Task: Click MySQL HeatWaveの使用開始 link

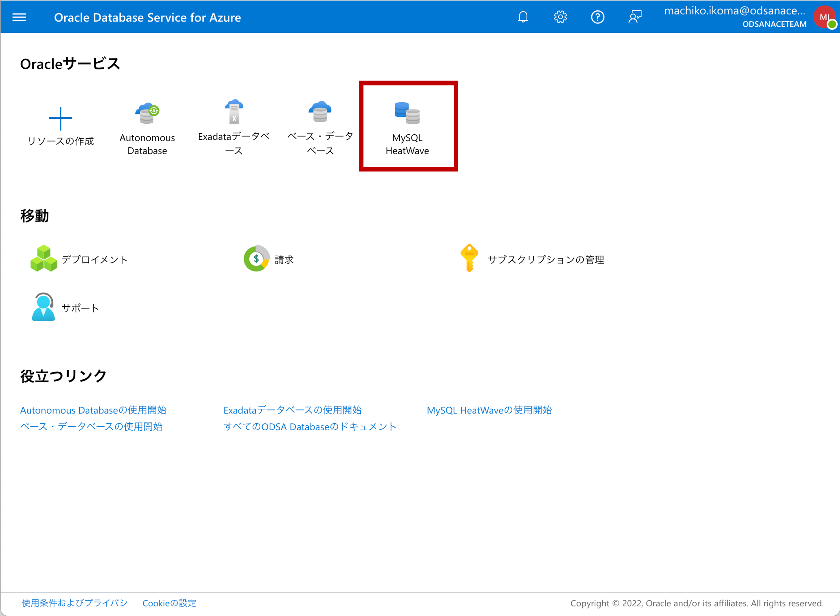Action: click(x=489, y=410)
